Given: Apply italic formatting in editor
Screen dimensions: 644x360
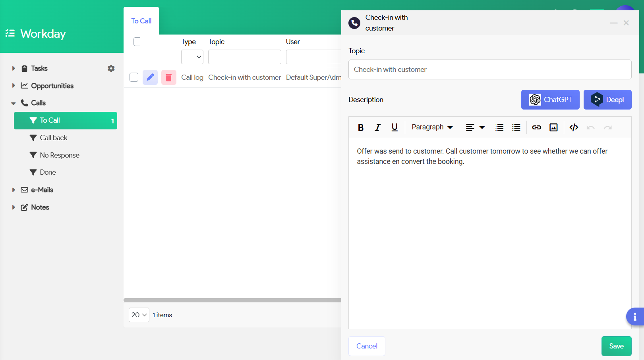Looking at the screenshot, I should click(377, 127).
